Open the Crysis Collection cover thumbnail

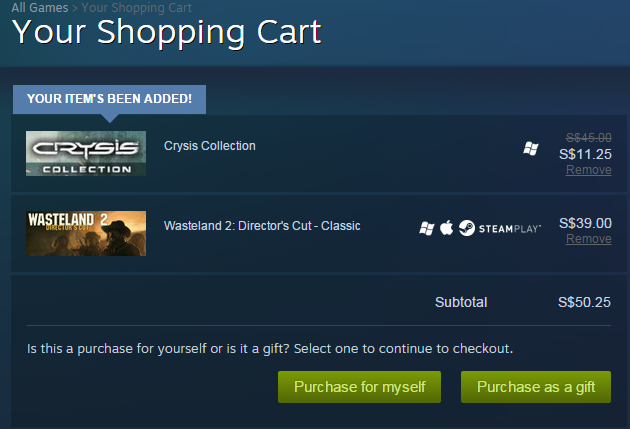click(86, 153)
